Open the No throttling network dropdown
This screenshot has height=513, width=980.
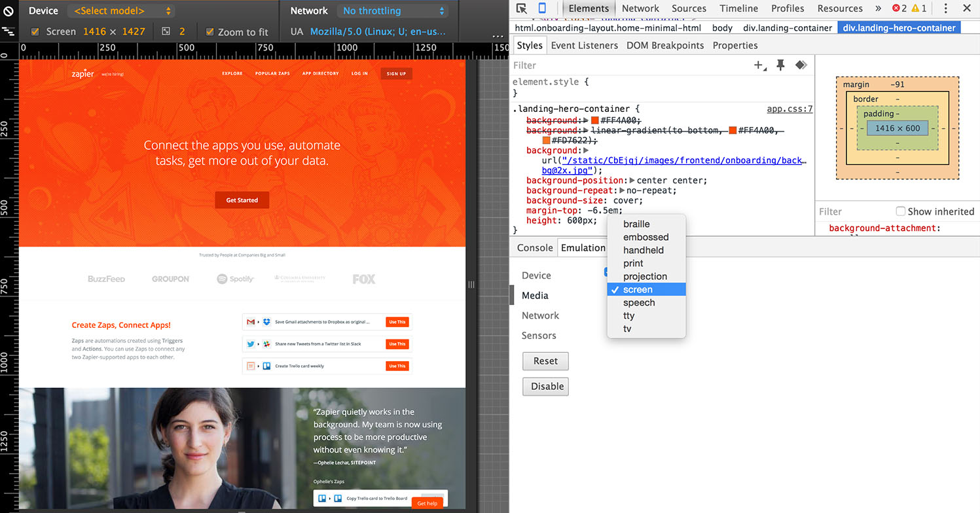(x=393, y=10)
